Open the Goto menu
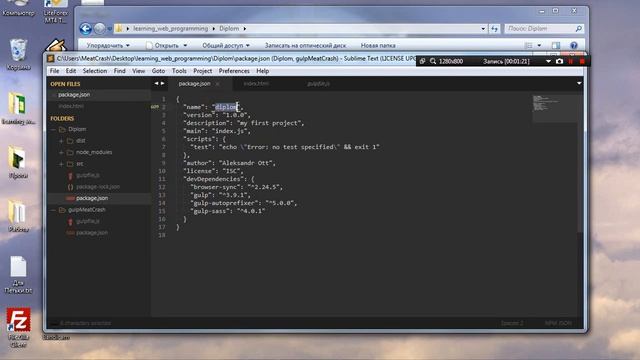This screenshot has width=640, height=360. pyautogui.click(x=158, y=71)
